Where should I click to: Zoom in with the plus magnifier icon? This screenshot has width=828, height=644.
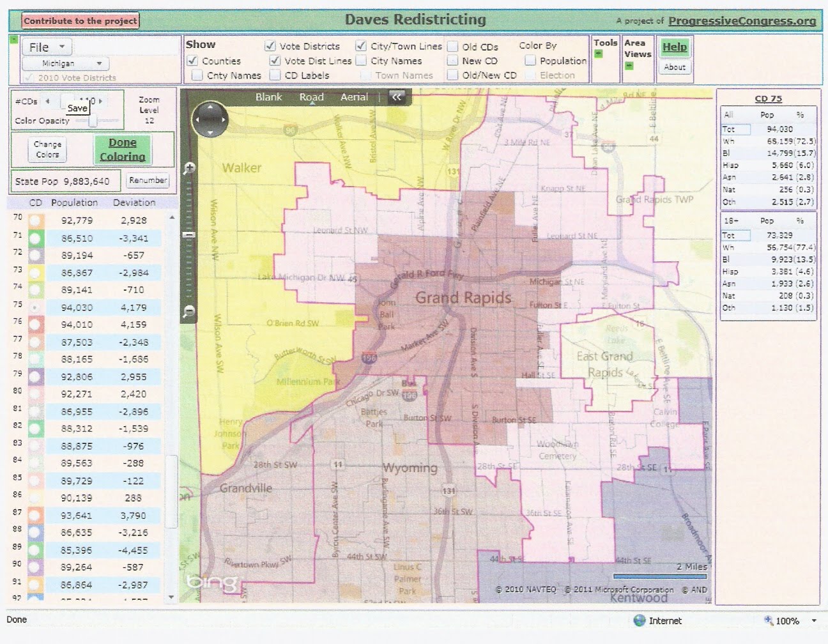point(189,169)
